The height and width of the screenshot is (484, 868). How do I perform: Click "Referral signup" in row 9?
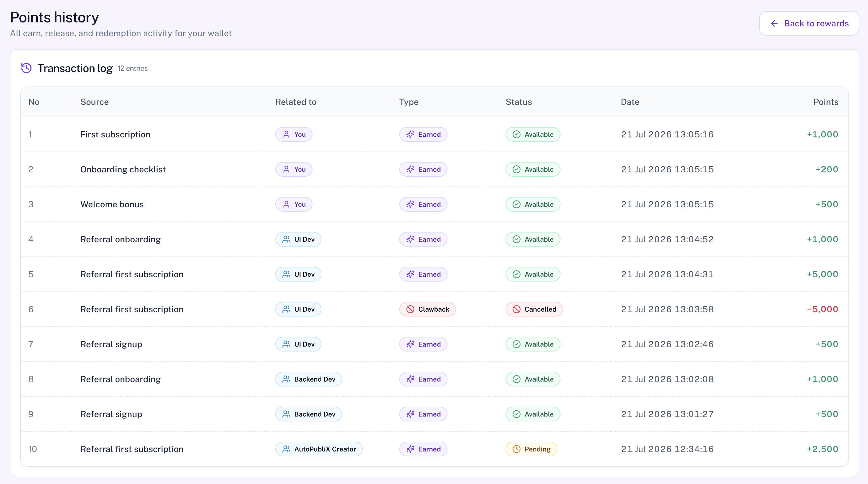point(111,414)
